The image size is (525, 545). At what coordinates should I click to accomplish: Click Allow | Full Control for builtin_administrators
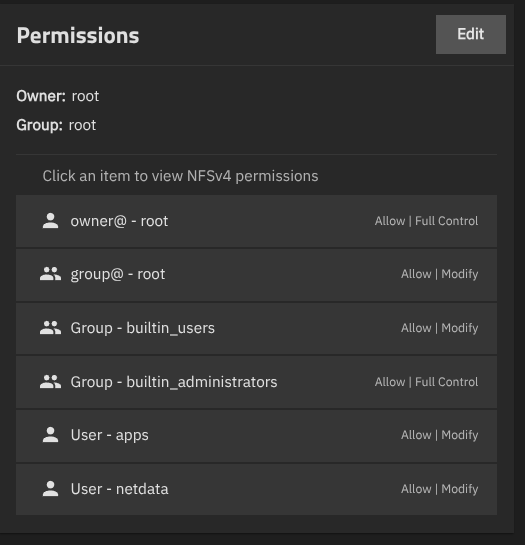coord(426,382)
